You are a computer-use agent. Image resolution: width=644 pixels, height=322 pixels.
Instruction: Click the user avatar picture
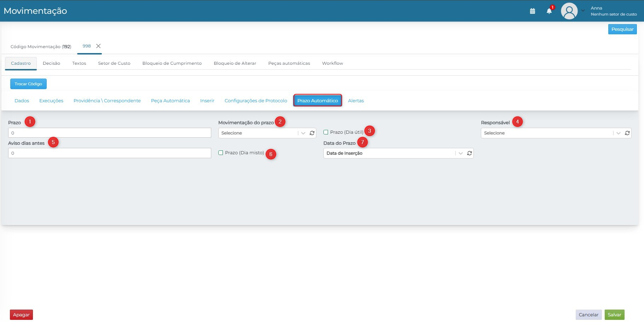click(569, 11)
